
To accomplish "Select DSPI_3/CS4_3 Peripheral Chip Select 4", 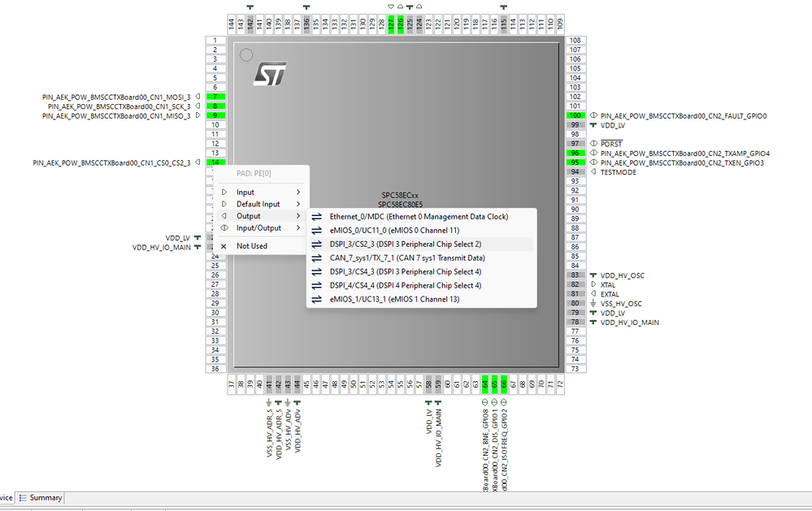I will click(422, 271).
